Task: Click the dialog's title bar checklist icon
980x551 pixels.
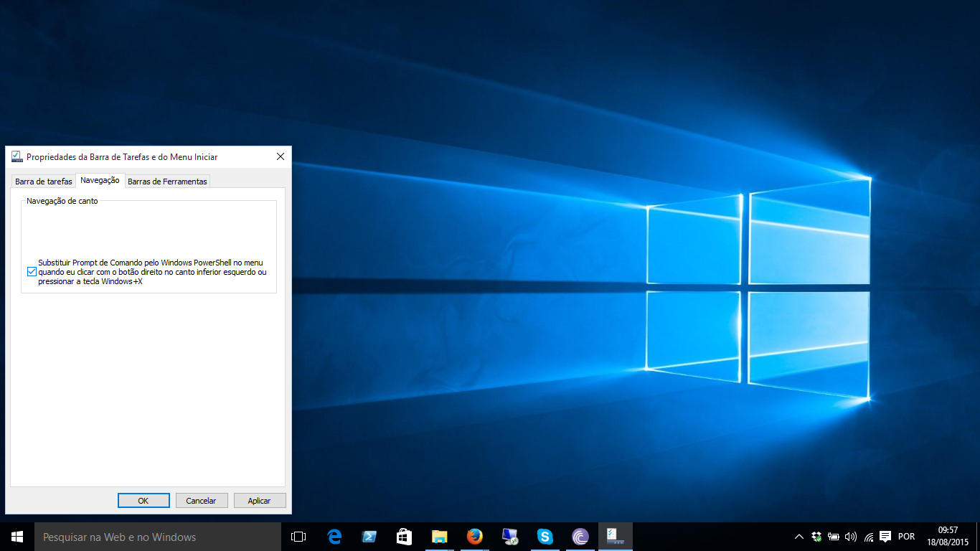Action: click(17, 156)
